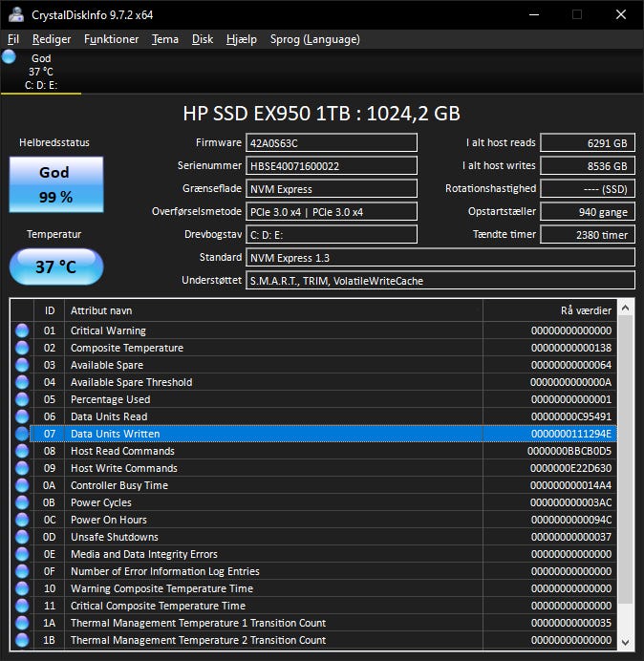Open the Funktioner menu
The image size is (644, 661).
pos(111,39)
